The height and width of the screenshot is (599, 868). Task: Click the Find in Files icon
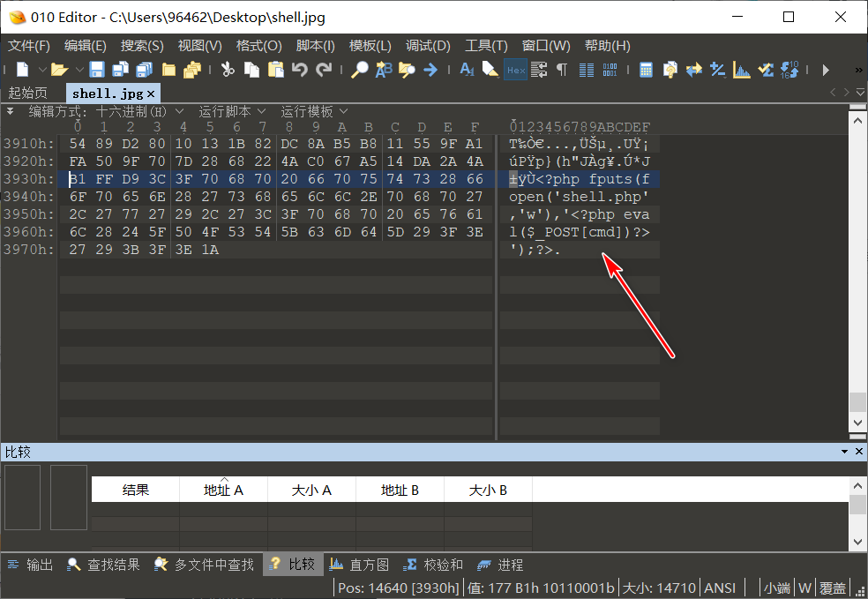pyautogui.click(x=407, y=69)
